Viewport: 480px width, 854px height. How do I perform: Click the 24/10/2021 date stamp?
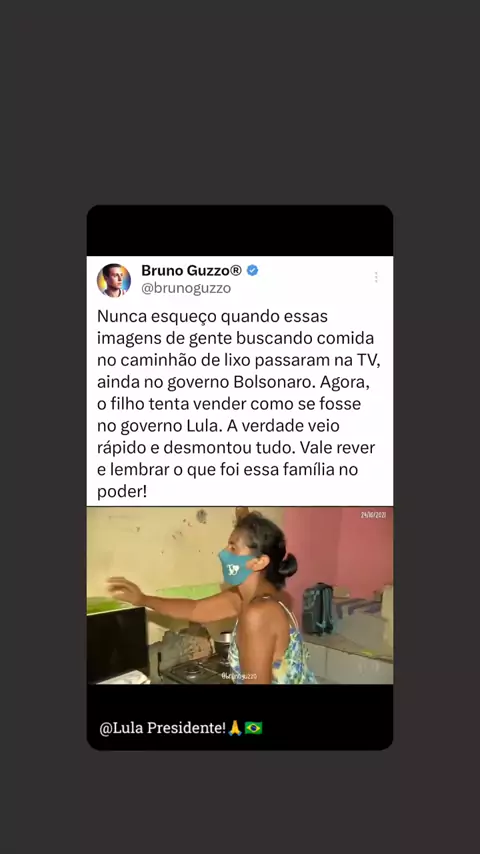tap(373, 515)
